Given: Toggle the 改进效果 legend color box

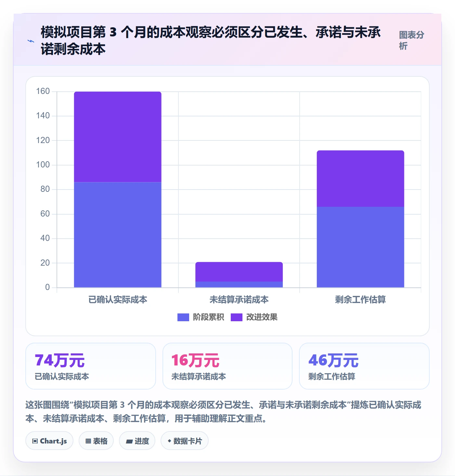Looking at the screenshot, I should click(x=237, y=317).
